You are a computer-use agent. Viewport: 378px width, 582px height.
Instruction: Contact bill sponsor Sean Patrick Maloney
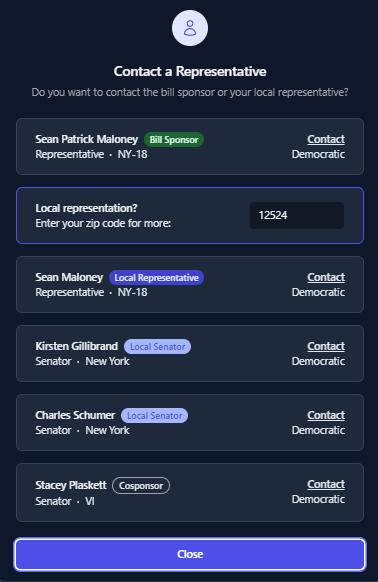tap(326, 139)
